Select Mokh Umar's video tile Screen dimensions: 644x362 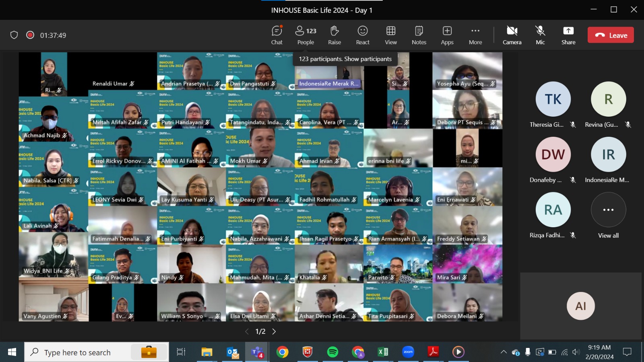pyautogui.click(x=260, y=148)
